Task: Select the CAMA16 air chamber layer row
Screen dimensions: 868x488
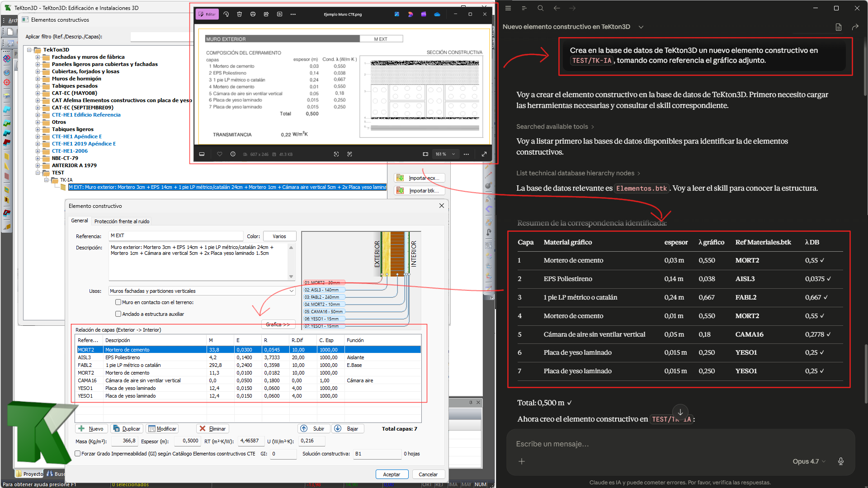Action: (x=249, y=380)
